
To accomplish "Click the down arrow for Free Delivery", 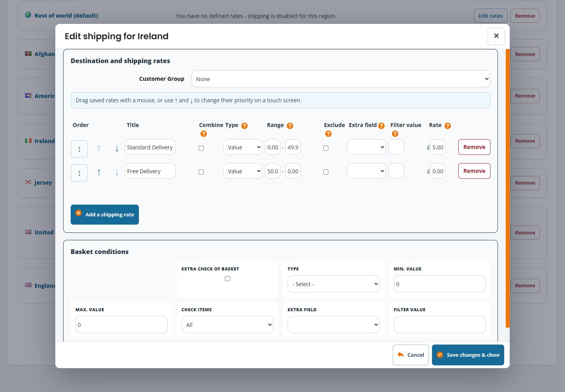I will tap(117, 172).
